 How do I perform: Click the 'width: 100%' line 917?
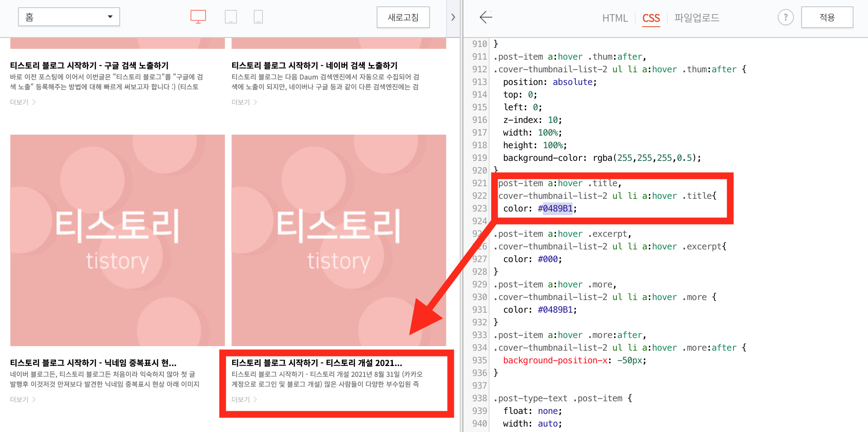(532, 132)
